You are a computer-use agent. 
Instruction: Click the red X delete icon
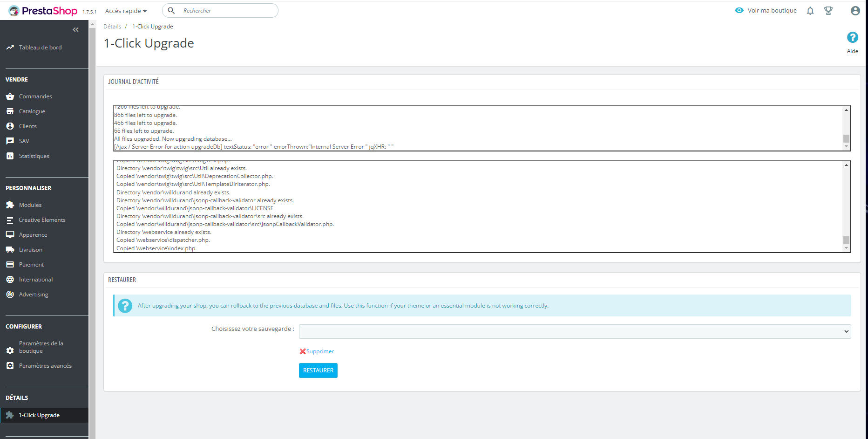click(302, 351)
